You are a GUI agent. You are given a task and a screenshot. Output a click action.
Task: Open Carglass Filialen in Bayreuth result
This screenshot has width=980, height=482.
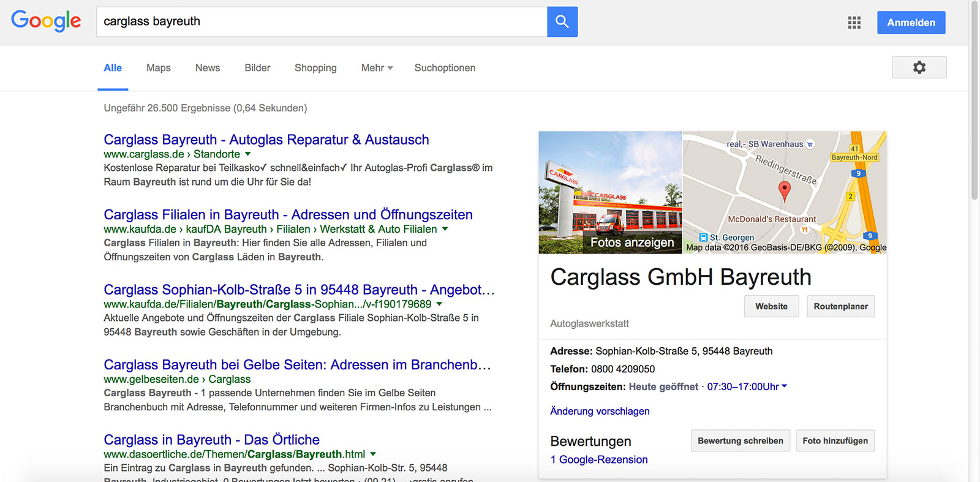click(x=288, y=215)
